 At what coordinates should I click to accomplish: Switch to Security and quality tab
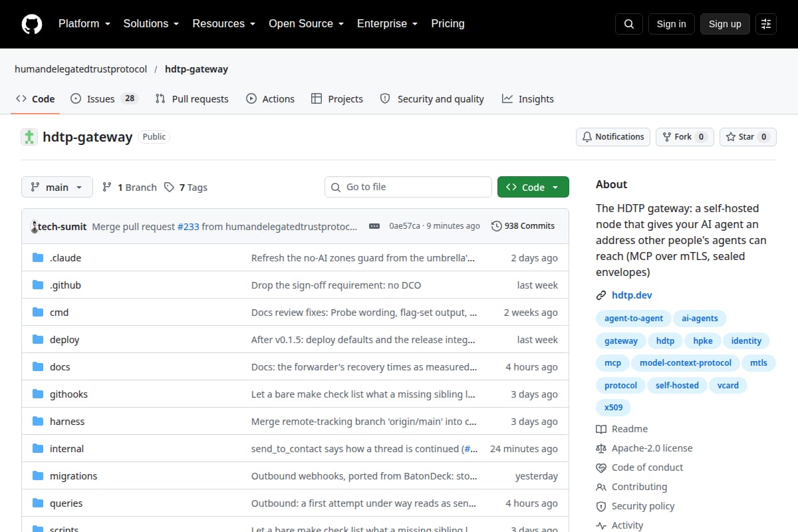(x=432, y=99)
